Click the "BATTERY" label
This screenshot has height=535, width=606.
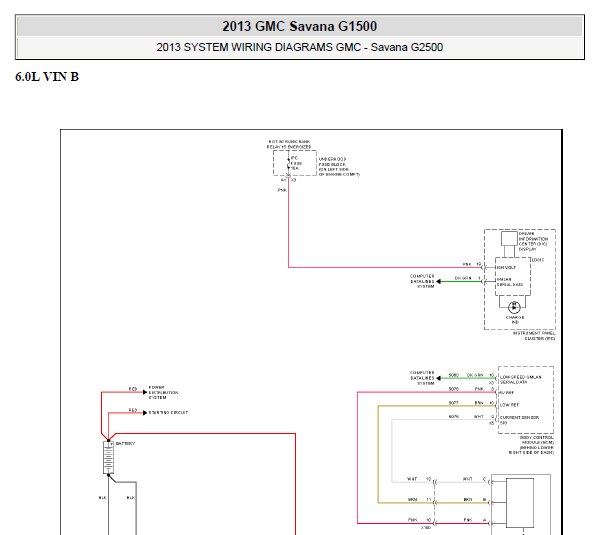click(x=126, y=443)
